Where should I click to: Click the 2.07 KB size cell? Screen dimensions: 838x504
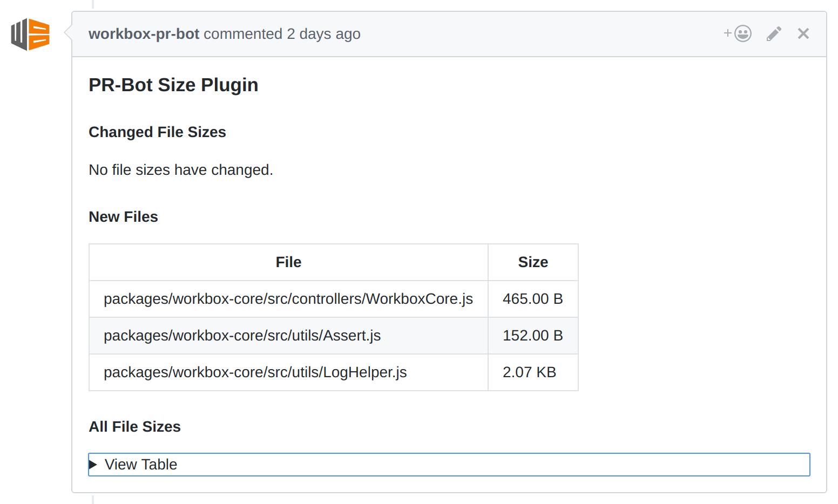[529, 372]
